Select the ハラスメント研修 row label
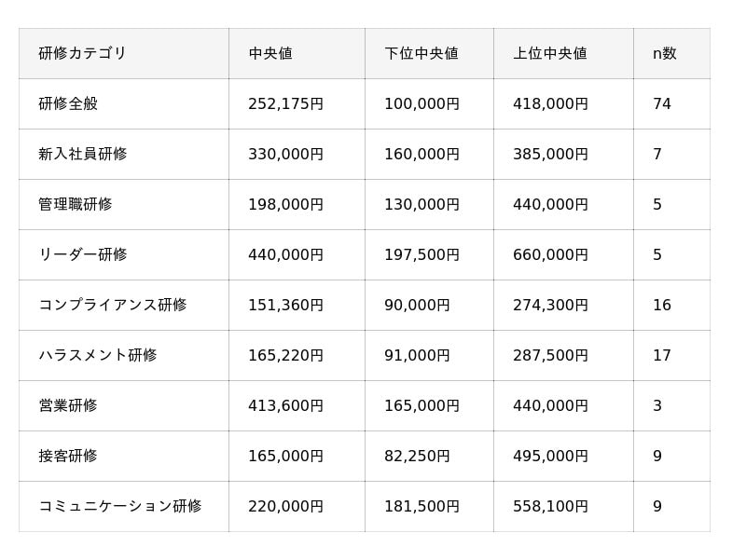 click(x=98, y=356)
